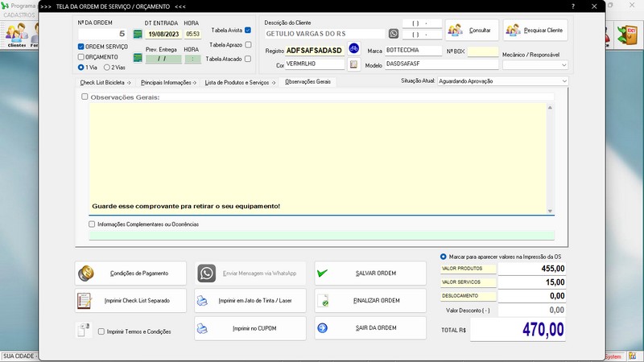Open calendar icon beside Prev. Entrega date
644x362 pixels.
pyautogui.click(x=138, y=58)
